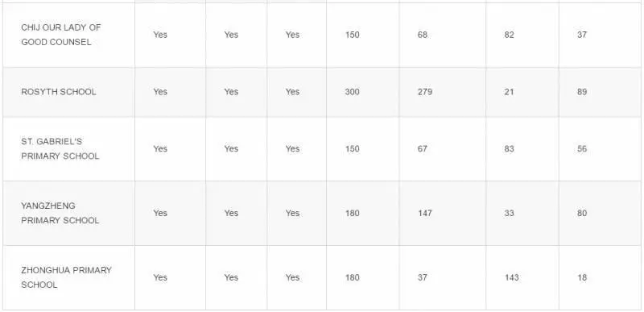Click the 143 value in Zhonghua row
The image size is (644, 312).
pos(511,277)
